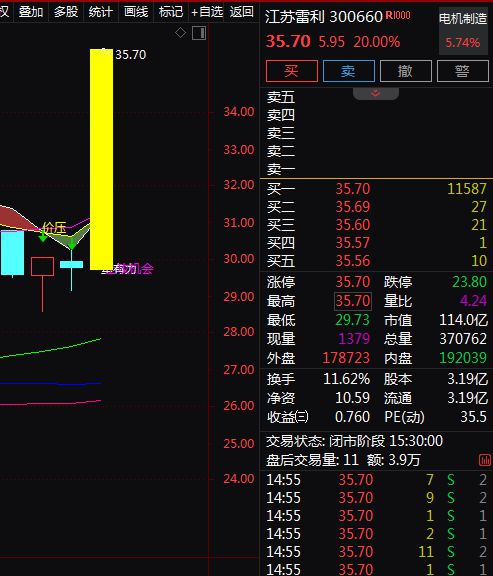Click the 卖 sell button
This screenshot has height=576, width=493.
pyautogui.click(x=349, y=71)
